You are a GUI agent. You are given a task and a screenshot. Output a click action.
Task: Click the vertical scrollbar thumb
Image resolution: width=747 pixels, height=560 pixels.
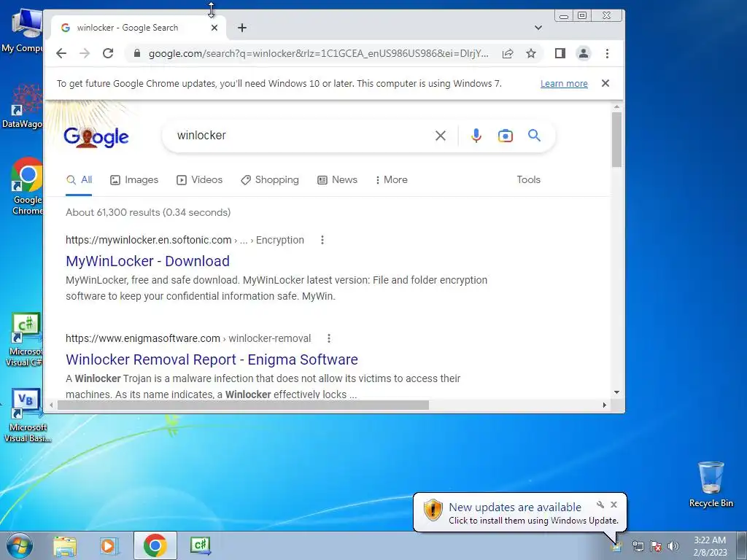click(x=617, y=139)
